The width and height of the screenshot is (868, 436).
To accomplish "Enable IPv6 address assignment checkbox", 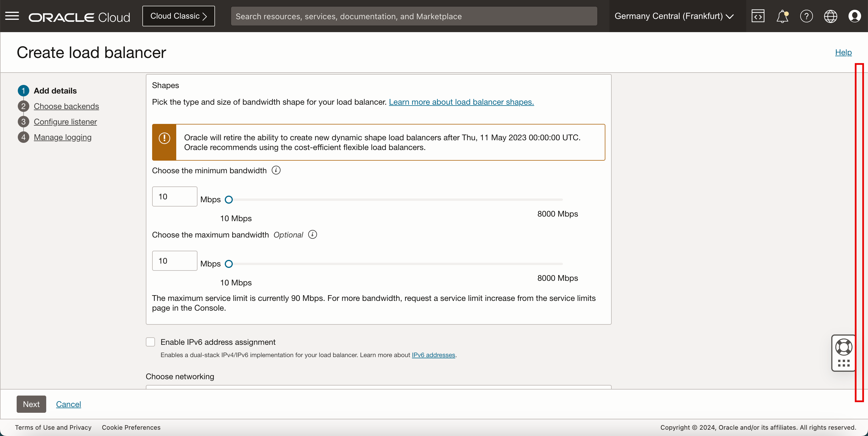I will point(150,342).
